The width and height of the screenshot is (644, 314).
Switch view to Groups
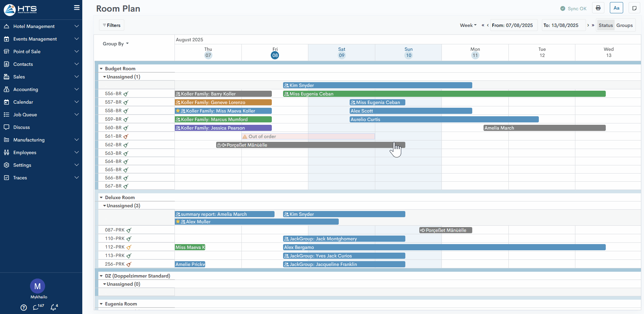click(x=624, y=25)
